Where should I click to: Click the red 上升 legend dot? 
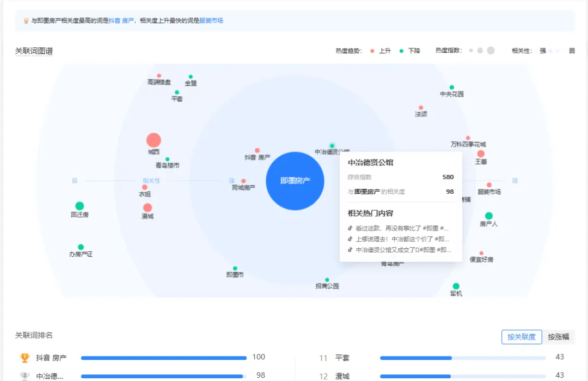[373, 50]
